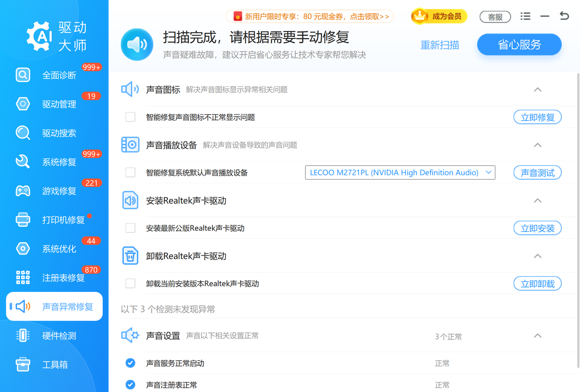The image size is (580, 392).
Task: Click the 硬件检测 sidebar label
Action: (59, 336)
